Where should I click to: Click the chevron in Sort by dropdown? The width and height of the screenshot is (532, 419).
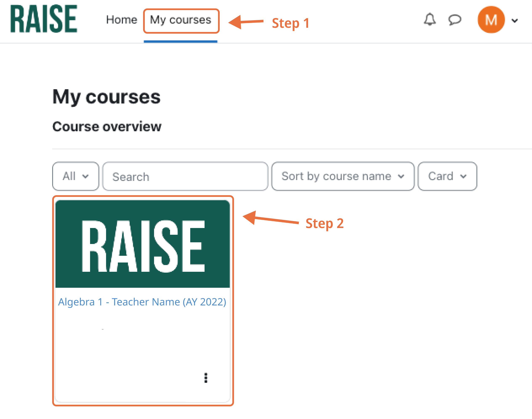pyautogui.click(x=401, y=176)
